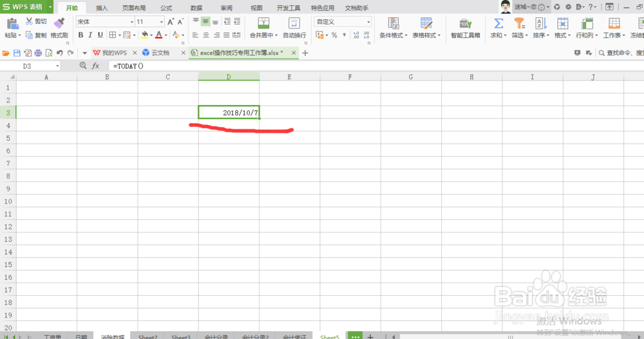This screenshot has height=339, width=644.
Task: Select the Format Painter brush
Action: pyautogui.click(x=59, y=24)
